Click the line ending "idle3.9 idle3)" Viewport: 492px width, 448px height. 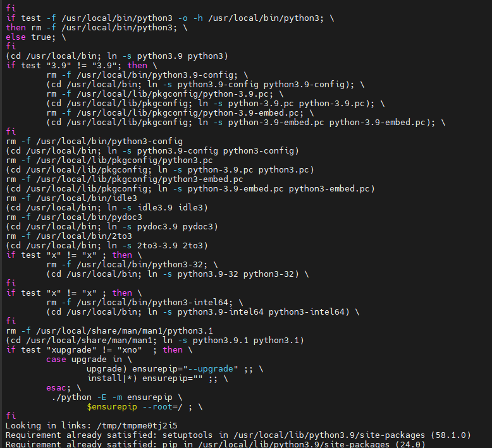[x=107, y=207]
